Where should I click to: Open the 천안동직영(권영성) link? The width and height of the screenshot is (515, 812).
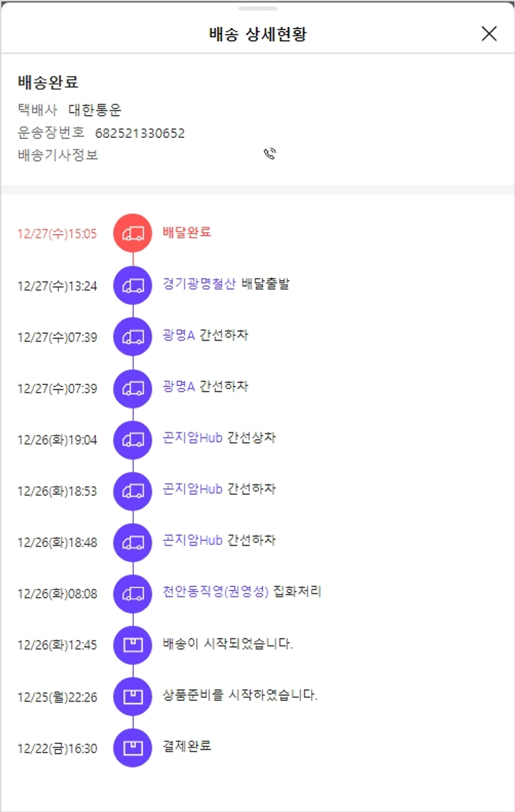click(215, 592)
